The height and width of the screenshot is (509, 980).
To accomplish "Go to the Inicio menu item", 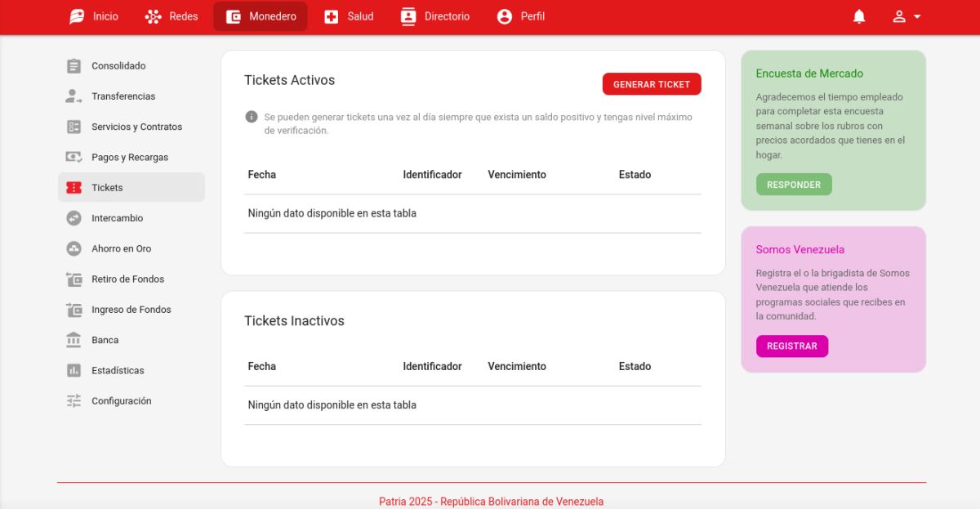I will (x=94, y=16).
